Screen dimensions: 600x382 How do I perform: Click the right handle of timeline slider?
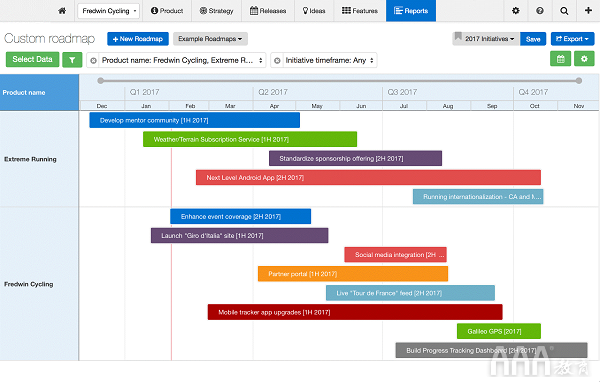click(579, 80)
